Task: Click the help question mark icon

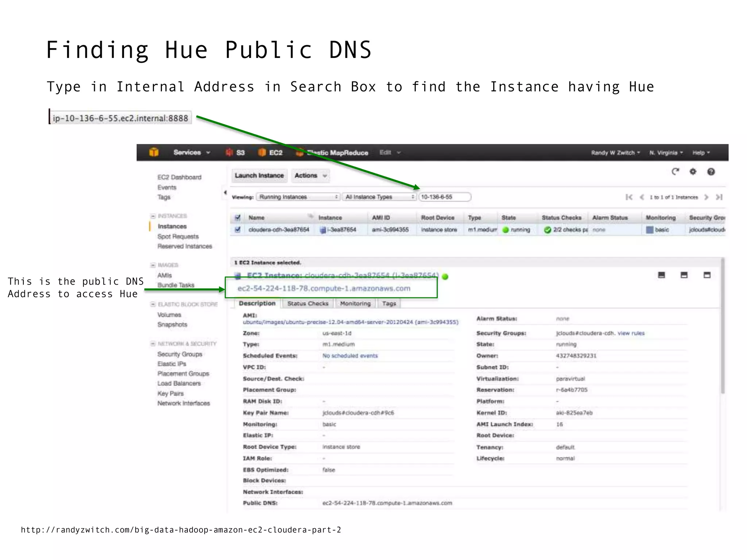Action: pyautogui.click(x=711, y=172)
